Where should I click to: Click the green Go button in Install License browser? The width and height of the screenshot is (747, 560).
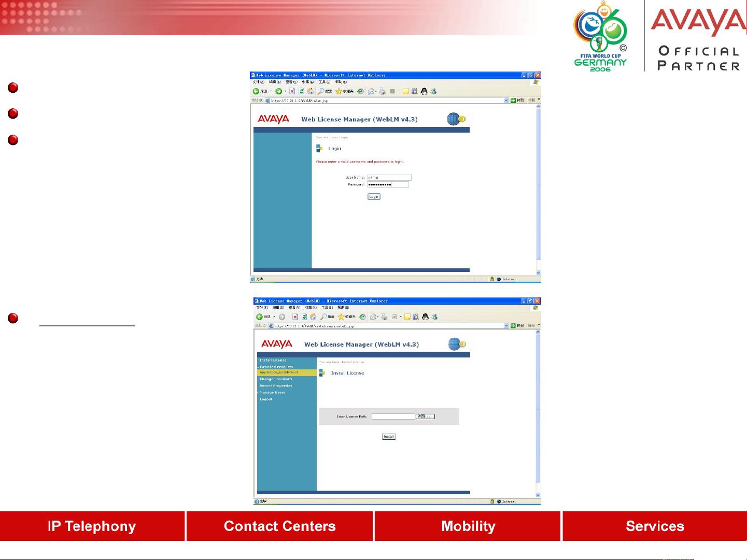(x=513, y=326)
